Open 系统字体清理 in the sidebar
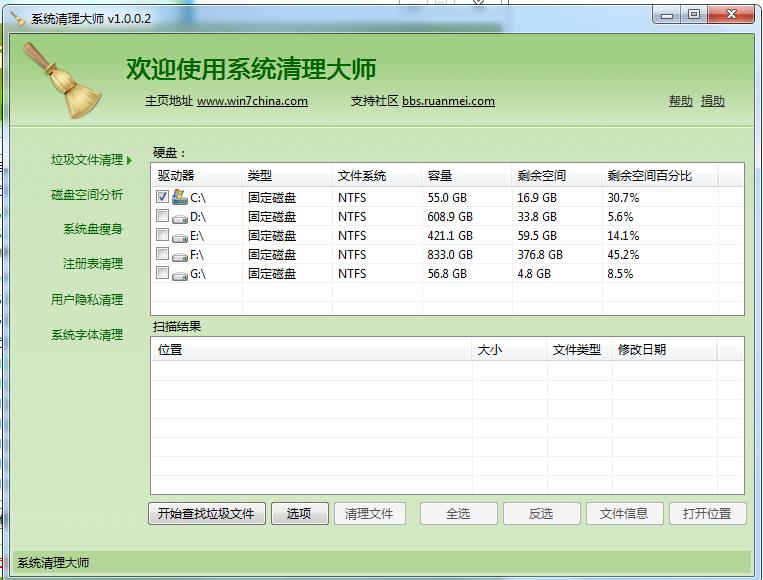Screen dimensions: 763x580 pyautogui.click(x=87, y=335)
